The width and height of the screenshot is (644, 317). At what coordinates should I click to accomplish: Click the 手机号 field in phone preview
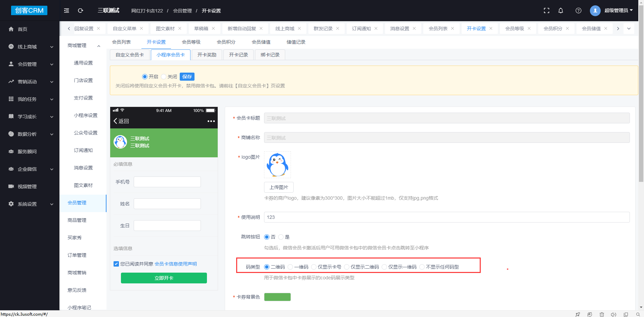click(x=167, y=182)
